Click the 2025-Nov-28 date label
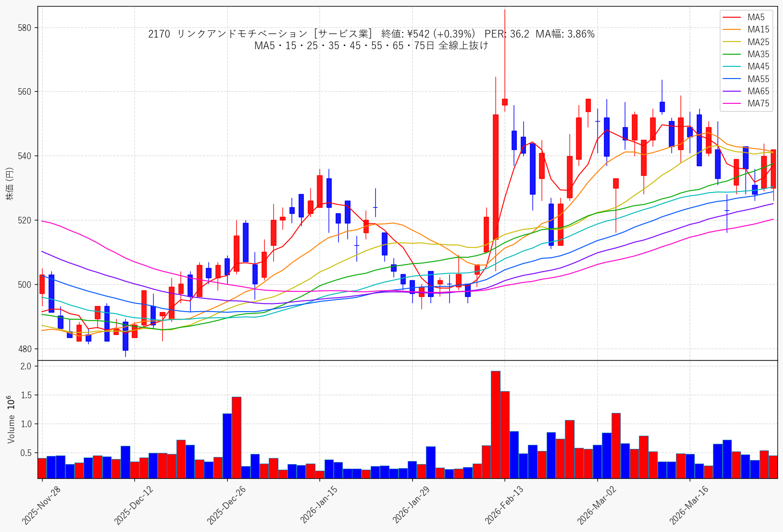783x532 pixels. 41,505
